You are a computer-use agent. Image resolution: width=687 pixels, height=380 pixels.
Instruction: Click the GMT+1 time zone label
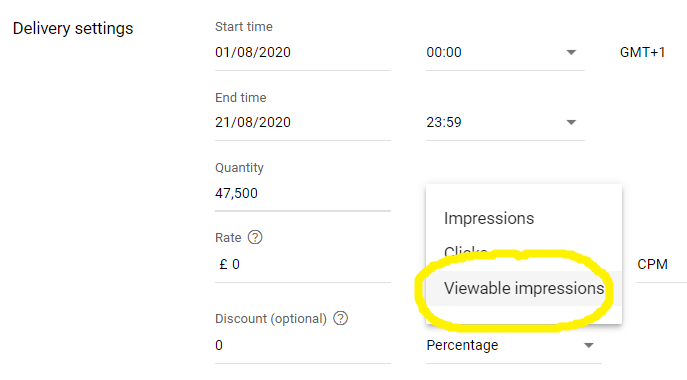coord(642,53)
